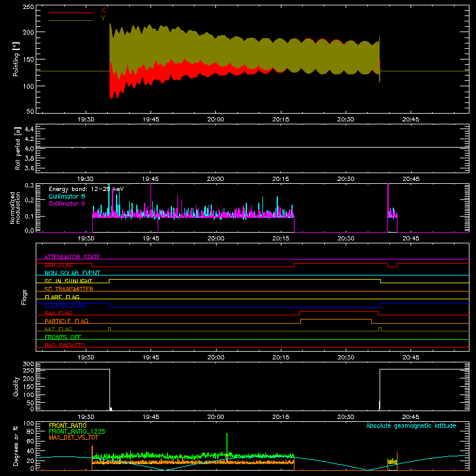Screen dimensions: 476x476
Task: Select the red X legend line sample
Action: click(71, 12)
